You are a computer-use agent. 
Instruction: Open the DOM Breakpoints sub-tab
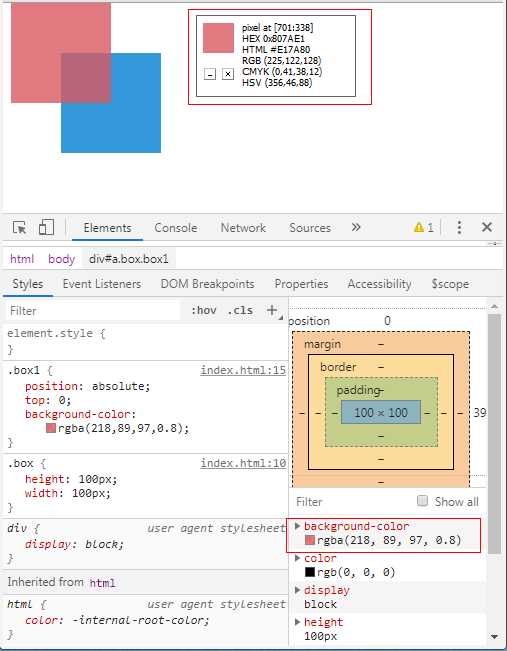[207, 284]
